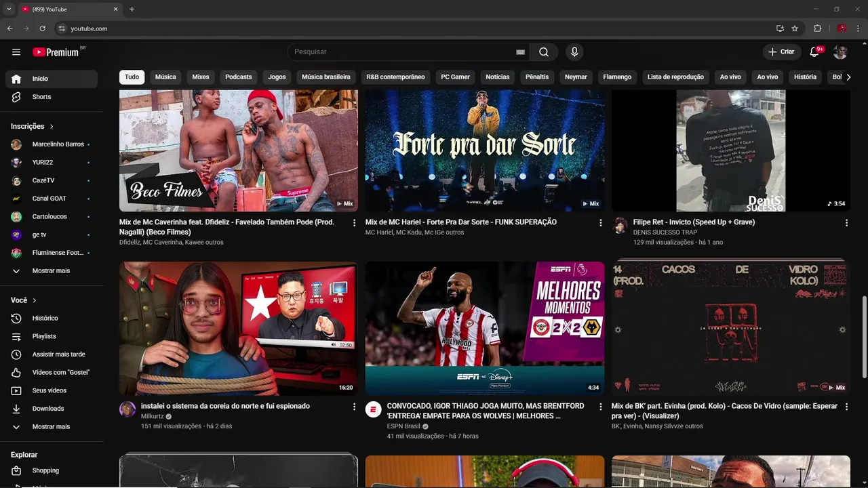Open the browser extensions puzzle icon
Screen dimensions: 868x488
[817, 28]
